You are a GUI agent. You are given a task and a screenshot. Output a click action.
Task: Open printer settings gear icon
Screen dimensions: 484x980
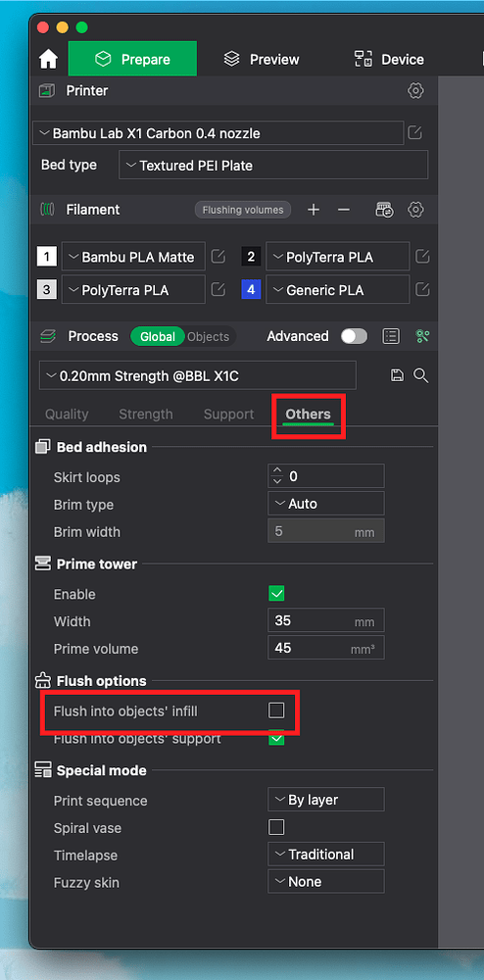pyautogui.click(x=415, y=90)
